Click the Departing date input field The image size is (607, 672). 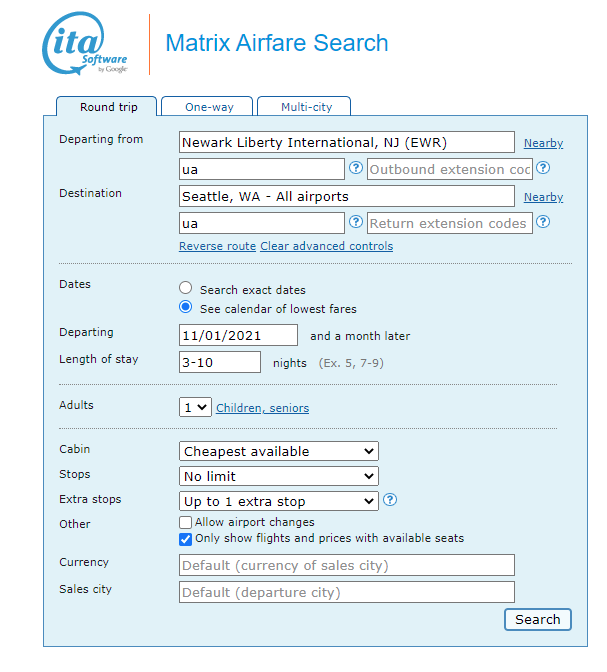coord(238,336)
